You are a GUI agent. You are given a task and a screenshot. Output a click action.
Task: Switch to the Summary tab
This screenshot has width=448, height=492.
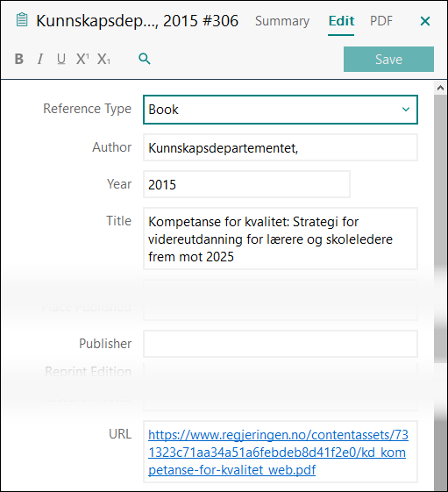[x=282, y=21]
